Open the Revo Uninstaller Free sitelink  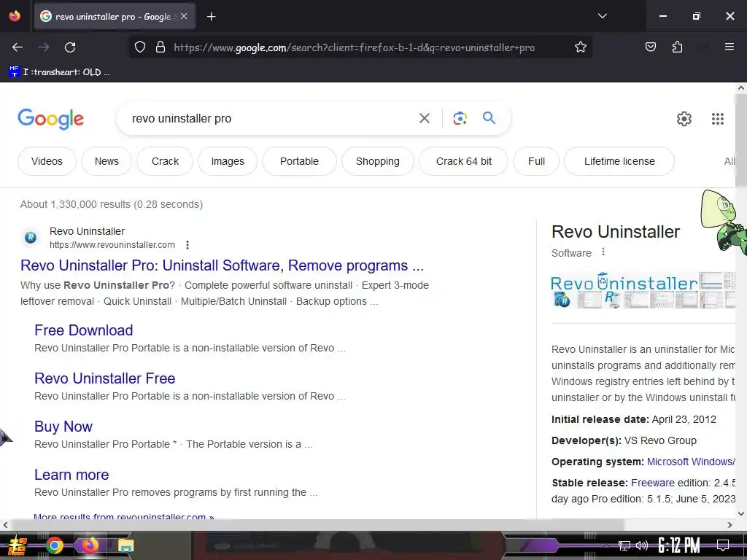coord(105,378)
